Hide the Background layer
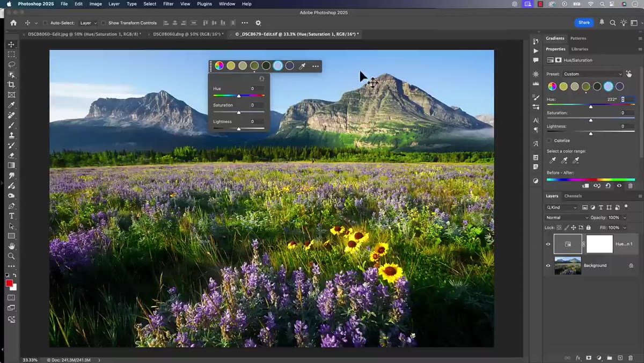The height and width of the screenshot is (363, 644). [548, 265]
